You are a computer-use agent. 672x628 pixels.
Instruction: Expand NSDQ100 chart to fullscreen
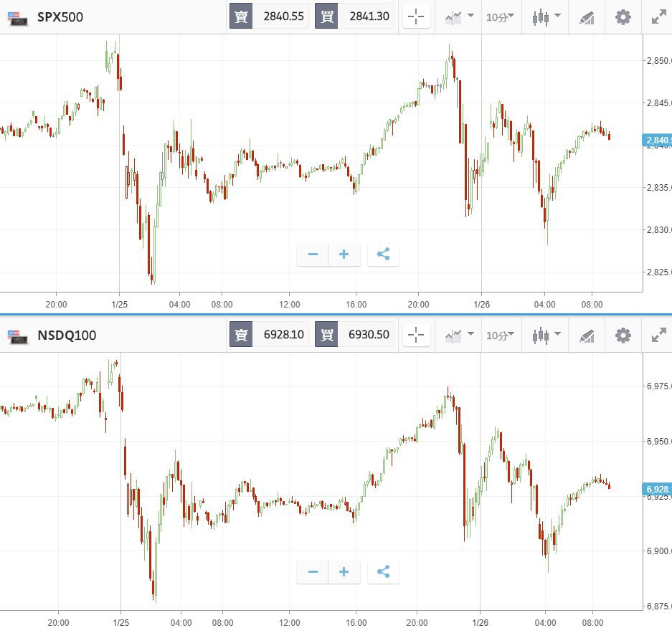click(658, 335)
